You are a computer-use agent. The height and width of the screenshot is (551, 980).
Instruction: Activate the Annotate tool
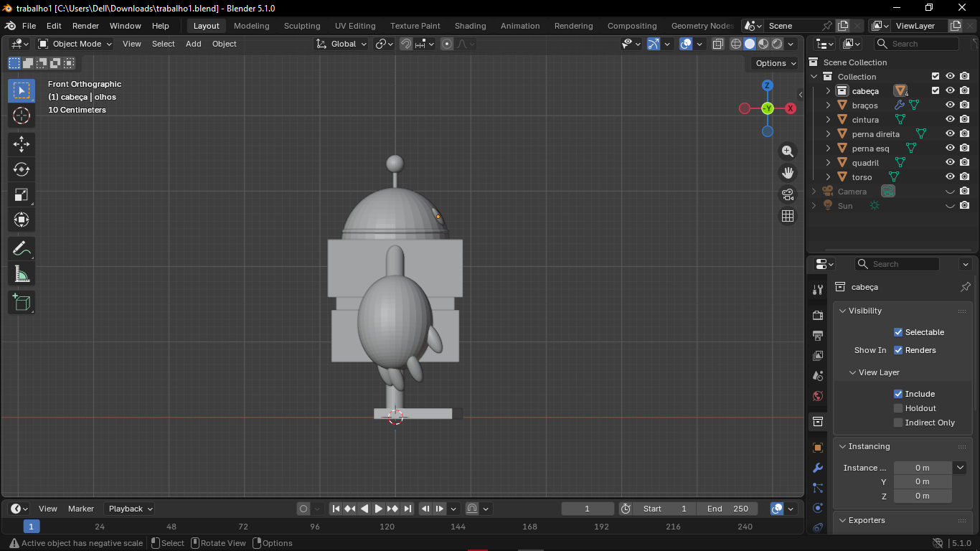click(x=22, y=249)
